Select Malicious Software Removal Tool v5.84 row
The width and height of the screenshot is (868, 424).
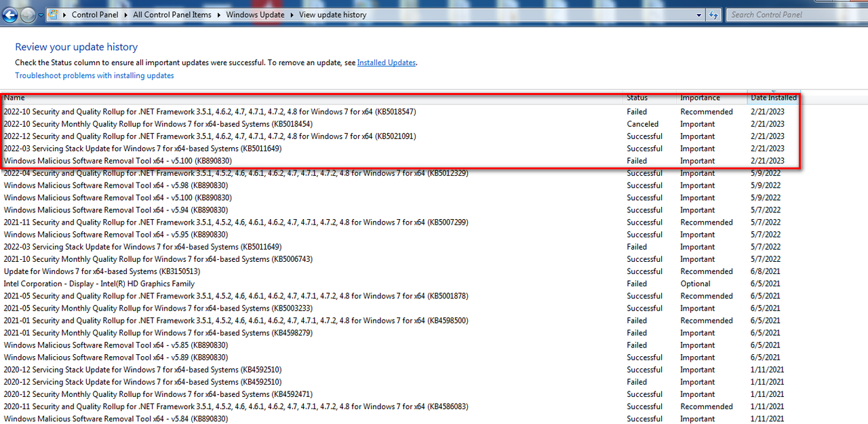(x=400, y=419)
